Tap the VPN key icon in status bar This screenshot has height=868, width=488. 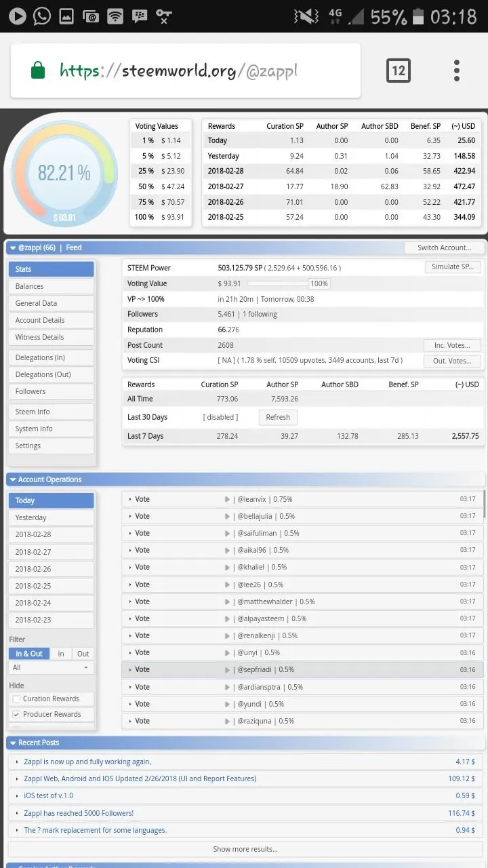coord(164,16)
